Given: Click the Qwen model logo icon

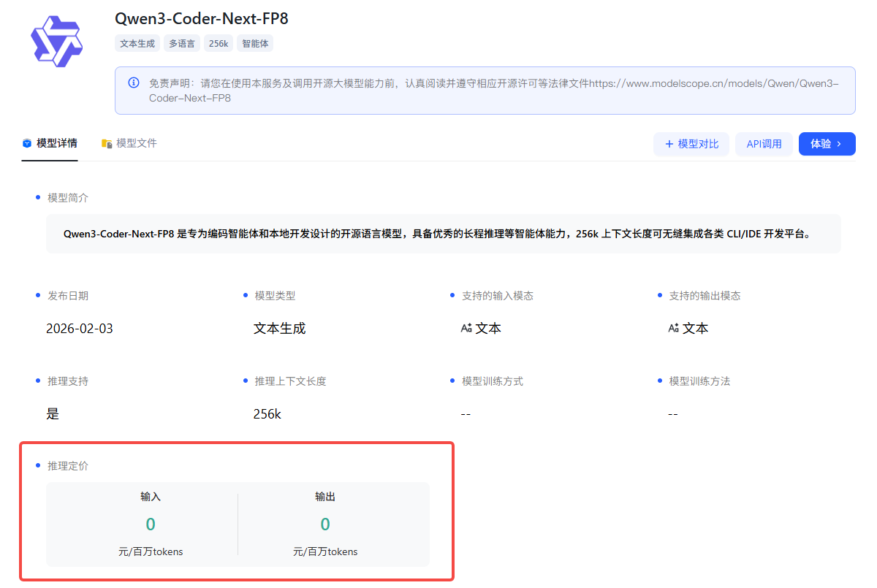Looking at the screenshot, I should point(56,42).
